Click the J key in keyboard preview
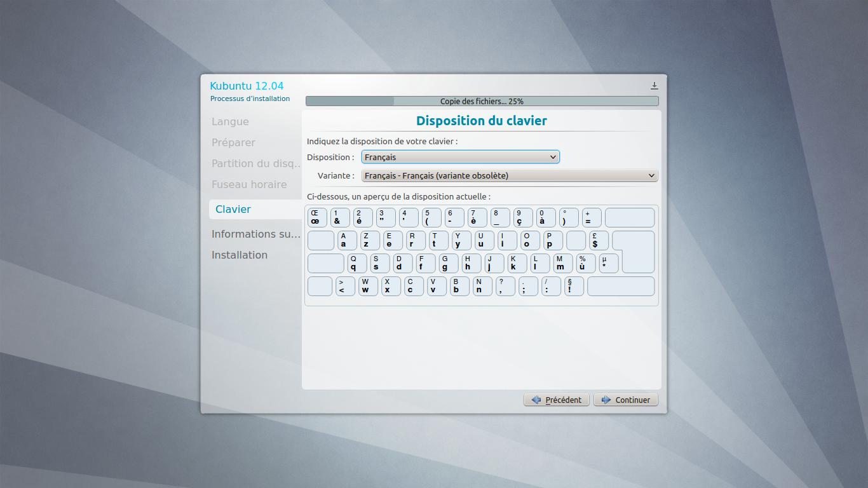 coord(494,263)
